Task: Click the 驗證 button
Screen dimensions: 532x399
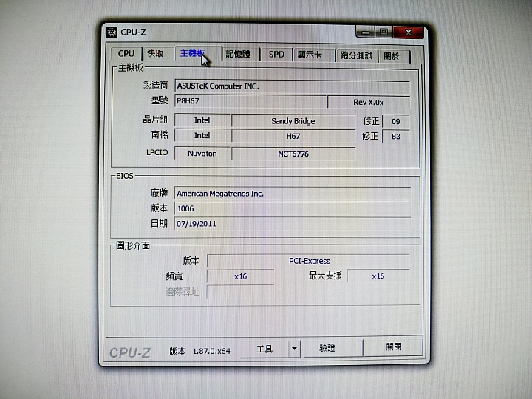Action: coord(332,348)
